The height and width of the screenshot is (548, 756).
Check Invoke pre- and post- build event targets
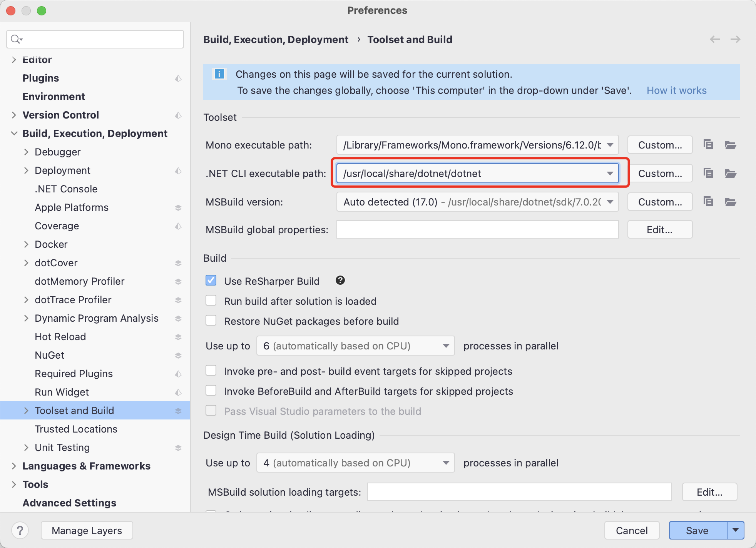click(211, 370)
